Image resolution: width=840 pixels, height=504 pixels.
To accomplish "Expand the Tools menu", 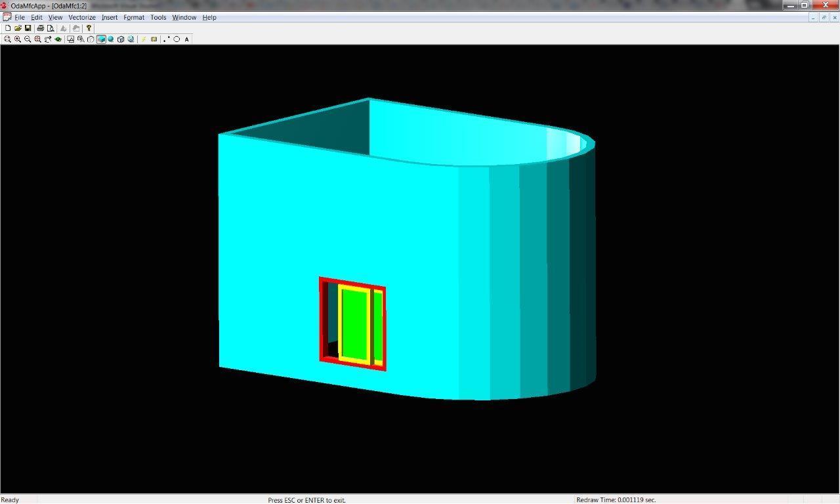I will (x=158, y=17).
